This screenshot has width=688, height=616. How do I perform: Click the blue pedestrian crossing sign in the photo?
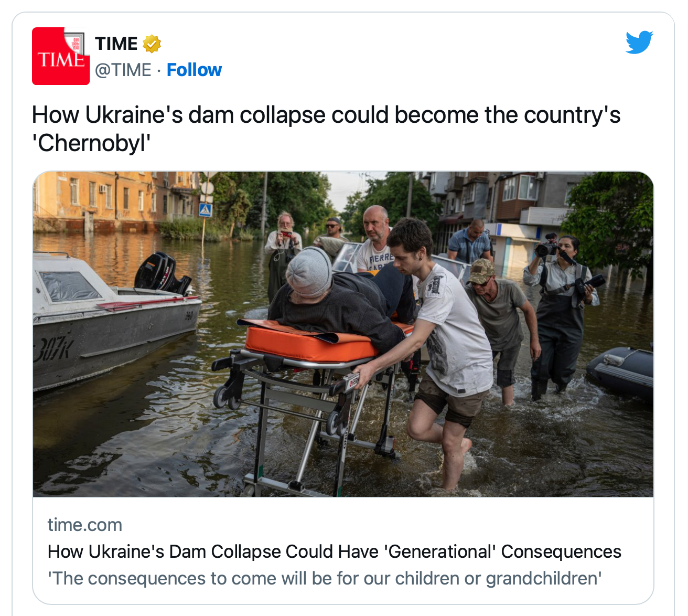tap(205, 210)
